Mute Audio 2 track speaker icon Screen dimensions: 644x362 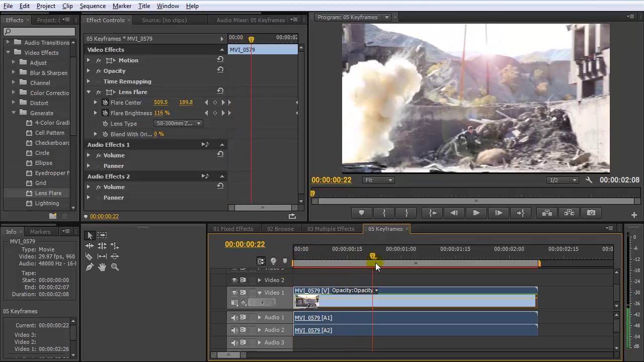coord(234,330)
